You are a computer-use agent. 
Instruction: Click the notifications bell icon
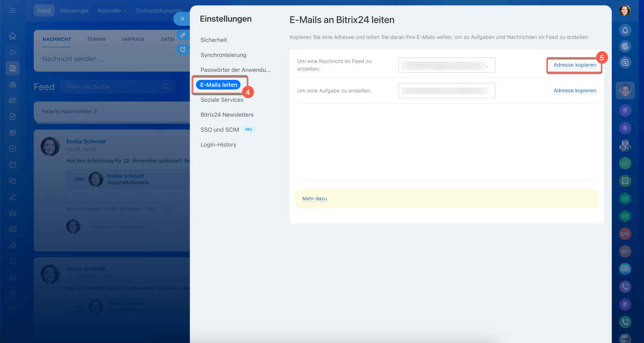[x=625, y=30]
